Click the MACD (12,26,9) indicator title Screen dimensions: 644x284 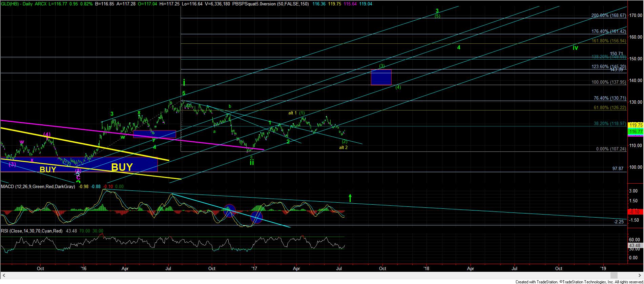point(38,186)
